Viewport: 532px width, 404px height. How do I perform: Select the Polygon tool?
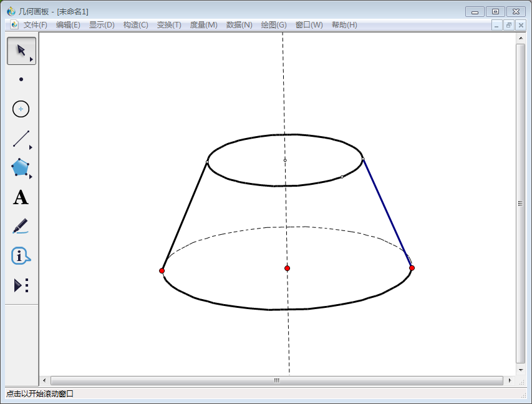21,167
